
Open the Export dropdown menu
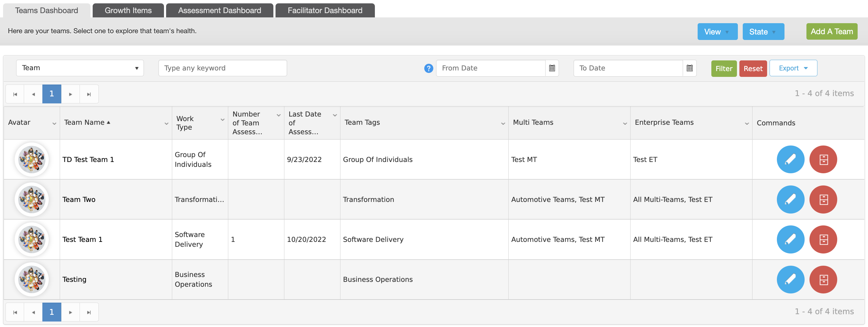[x=793, y=68]
